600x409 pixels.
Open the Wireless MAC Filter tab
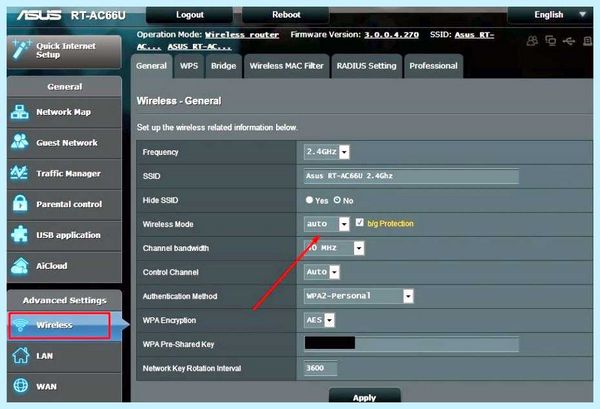[287, 66]
